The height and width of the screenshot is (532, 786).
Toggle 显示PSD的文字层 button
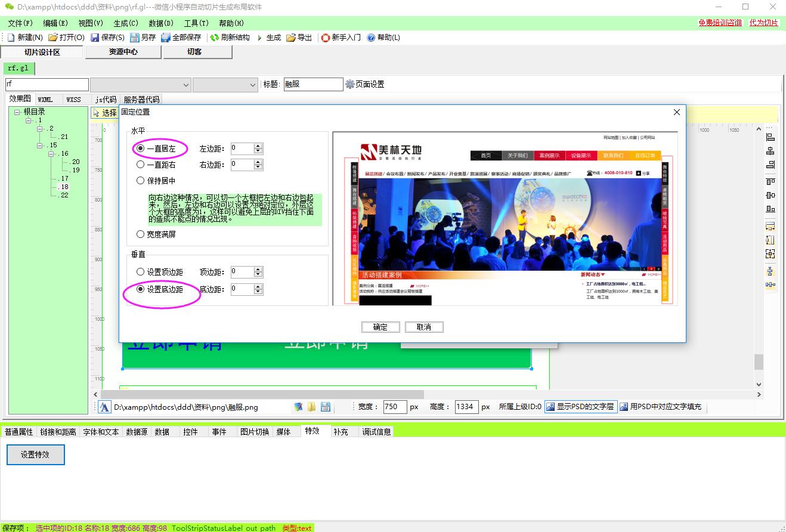tap(580, 407)
